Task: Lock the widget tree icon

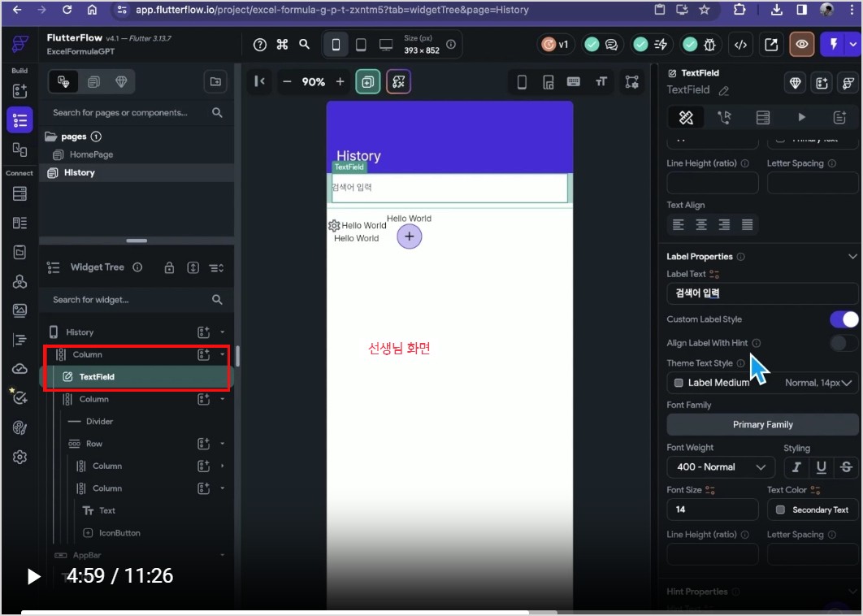Action: click(x=170, y=267)
